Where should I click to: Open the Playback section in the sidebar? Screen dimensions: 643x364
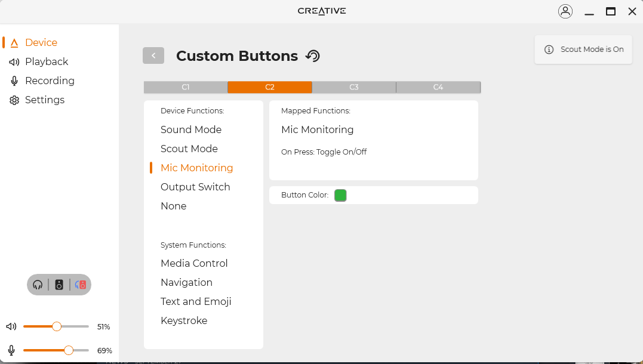47,61
